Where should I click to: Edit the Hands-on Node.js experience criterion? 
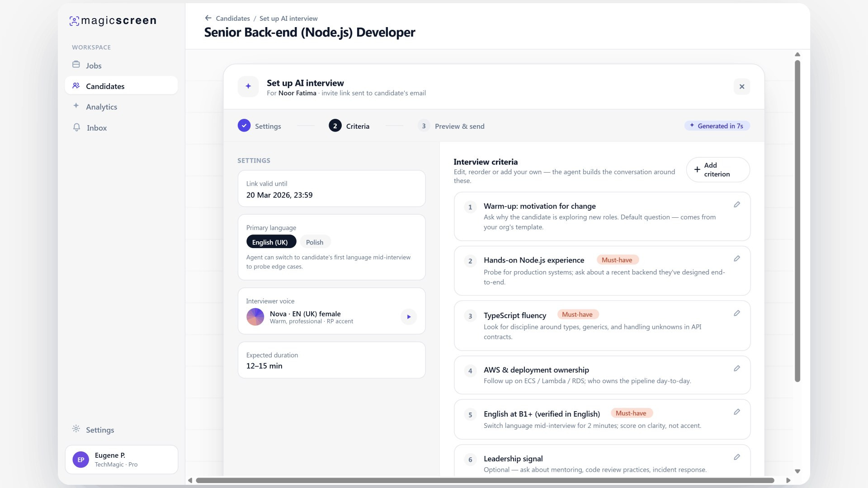(737, 259)
